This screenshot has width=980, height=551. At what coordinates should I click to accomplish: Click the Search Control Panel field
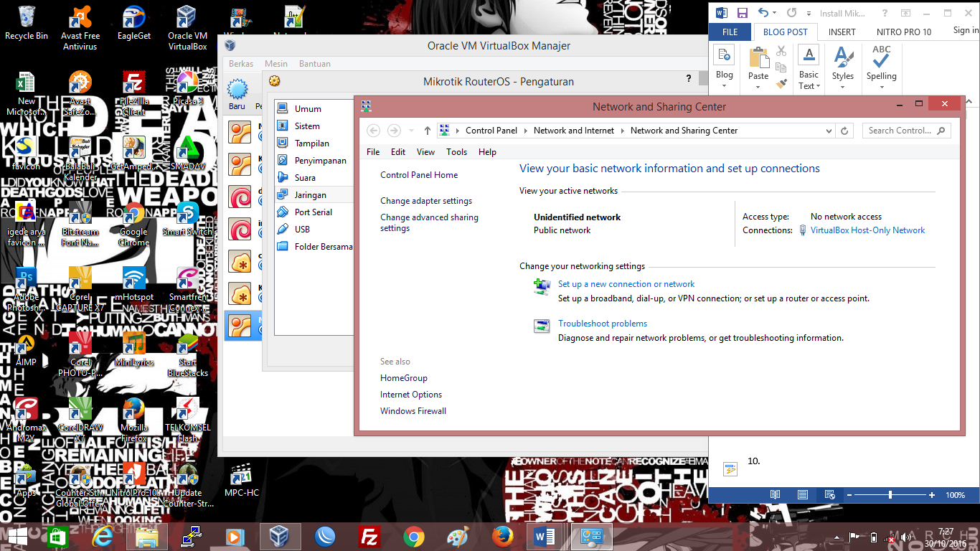[x=907, y=131]
